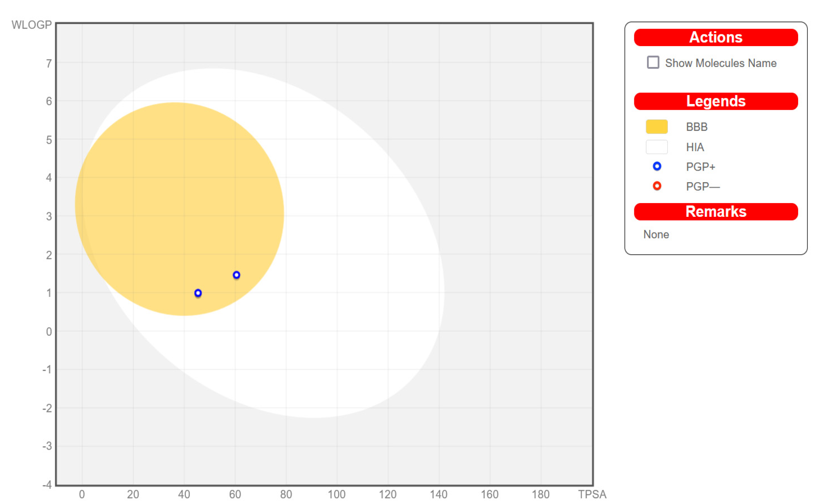Enable the Show Molecules Name checkbox
The image size is (814, 504).
(653, 62)
